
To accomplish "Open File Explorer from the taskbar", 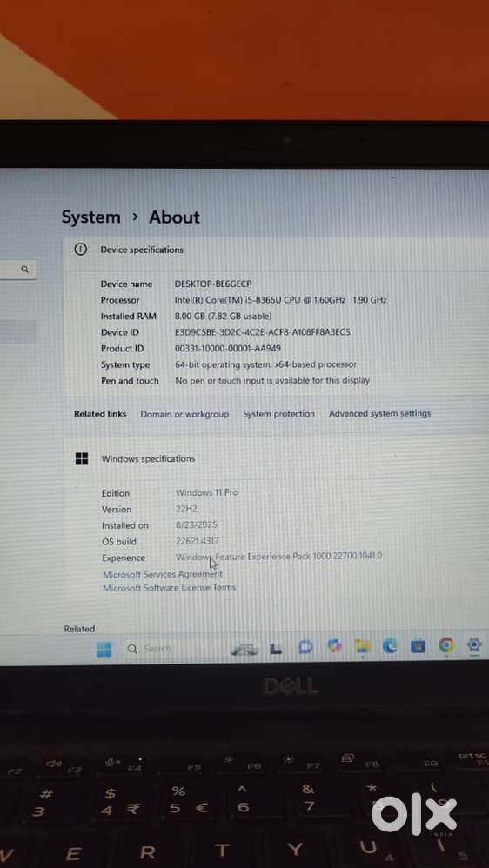I will [x=362, y=646].
